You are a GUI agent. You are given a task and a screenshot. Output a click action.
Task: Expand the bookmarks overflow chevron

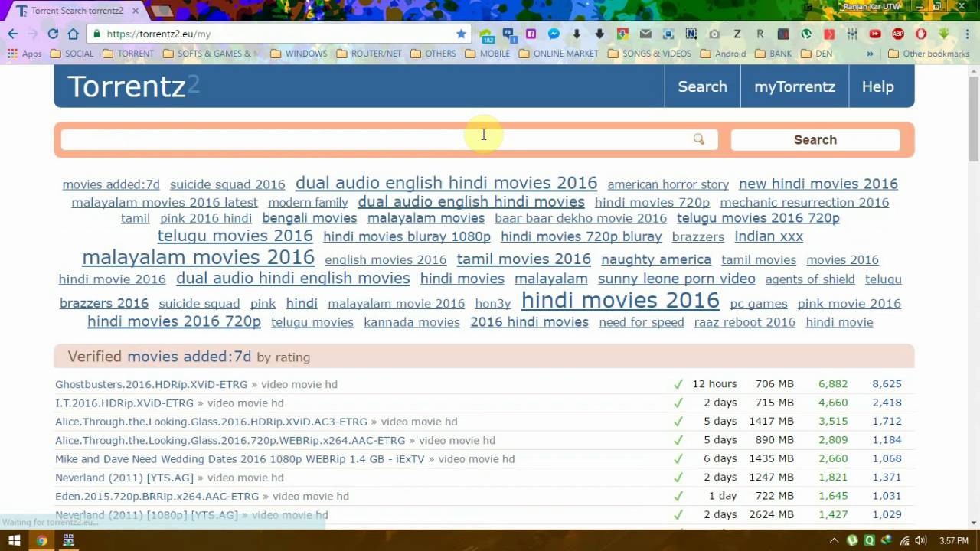point(870,54)
